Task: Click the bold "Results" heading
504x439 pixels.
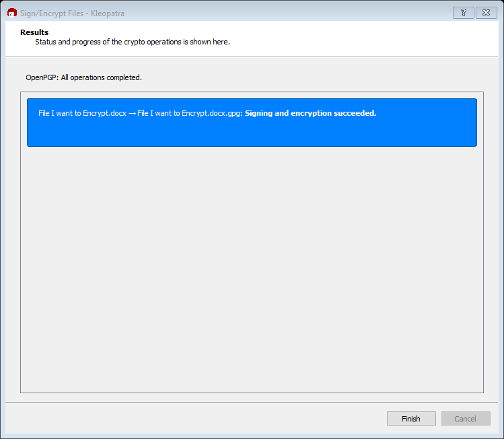Action: (34, 32)
